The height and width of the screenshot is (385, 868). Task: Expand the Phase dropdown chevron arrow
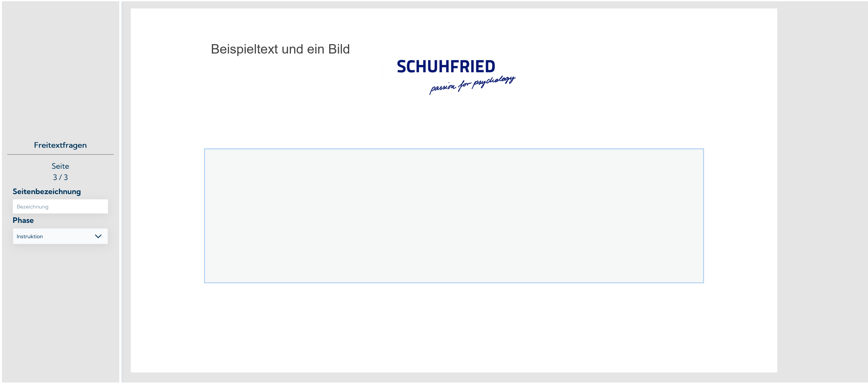[98, 236]
